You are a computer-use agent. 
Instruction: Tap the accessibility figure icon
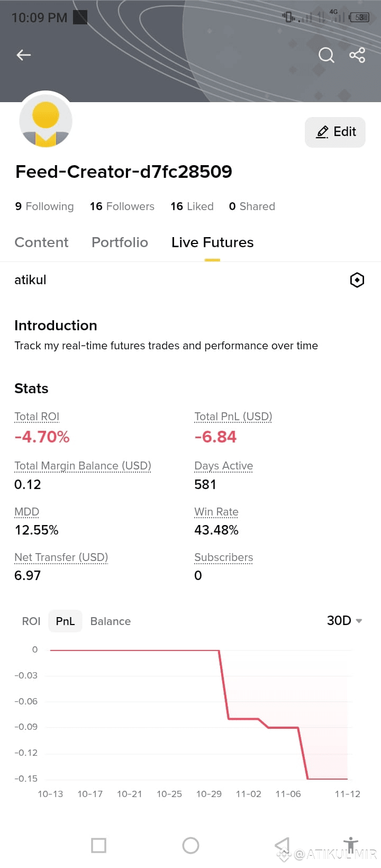click(350, 845)
